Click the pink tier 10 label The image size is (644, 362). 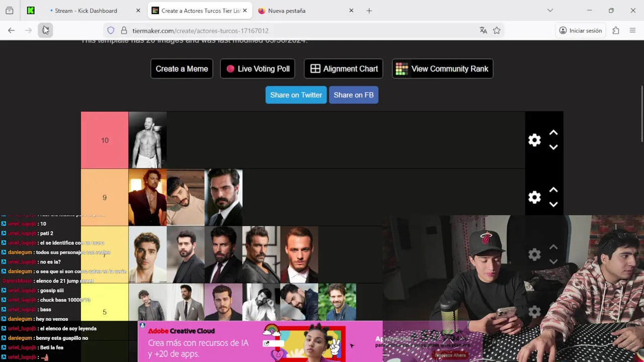[105, 140]
